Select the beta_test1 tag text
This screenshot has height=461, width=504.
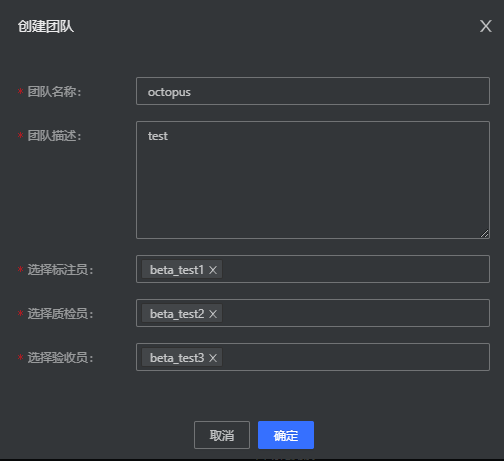[177, 270]
